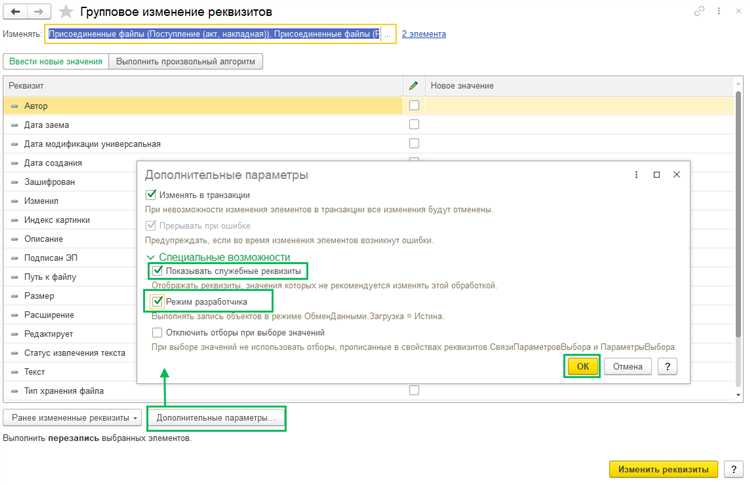Tick the checkbox for Дата модификации универсальная
This screenshot has height=484, width=750.
tap(414, 143)
